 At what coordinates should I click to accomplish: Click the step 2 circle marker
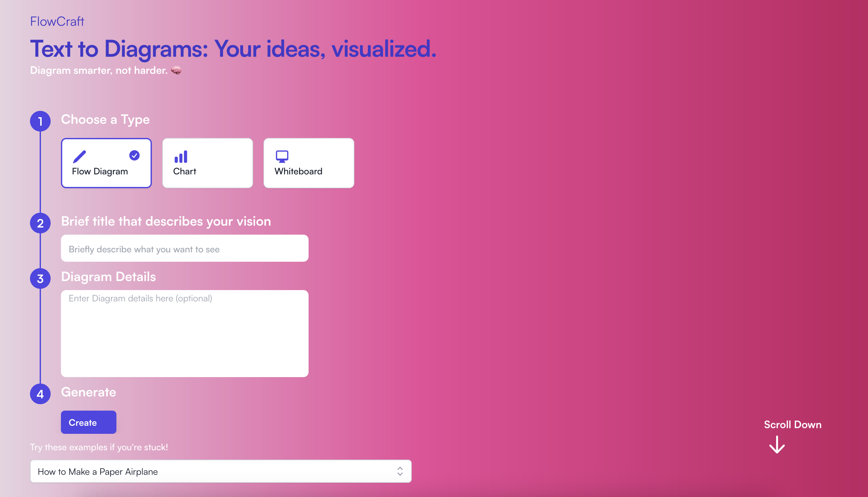click(40, 223)
